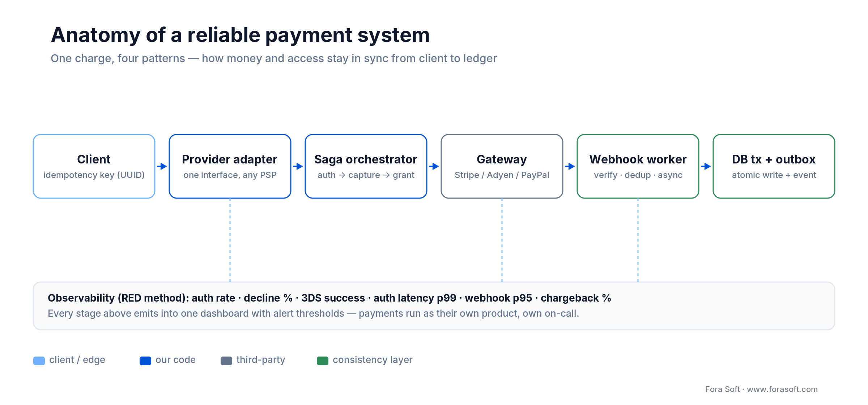
Task: Click arrow between Provider adapter and Saga orchestrator
Action: point(298,166)
